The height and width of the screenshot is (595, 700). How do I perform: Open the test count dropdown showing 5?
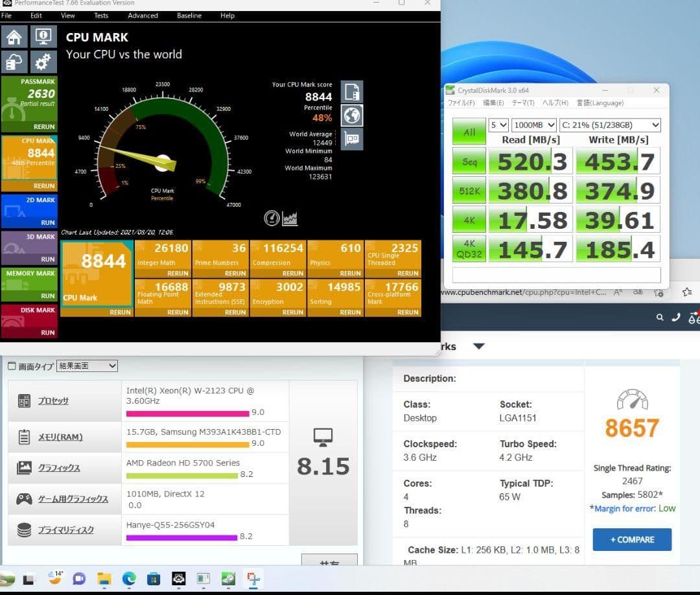[x=498, y=125]
